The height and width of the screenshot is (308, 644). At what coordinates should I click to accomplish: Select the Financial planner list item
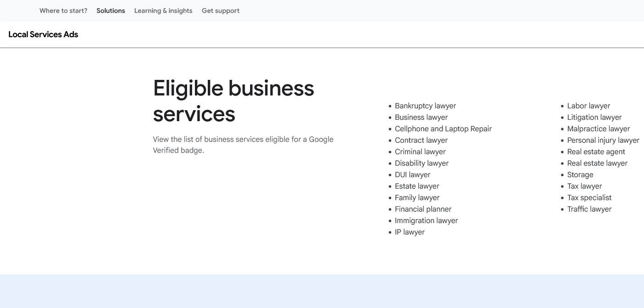(423, 209)
